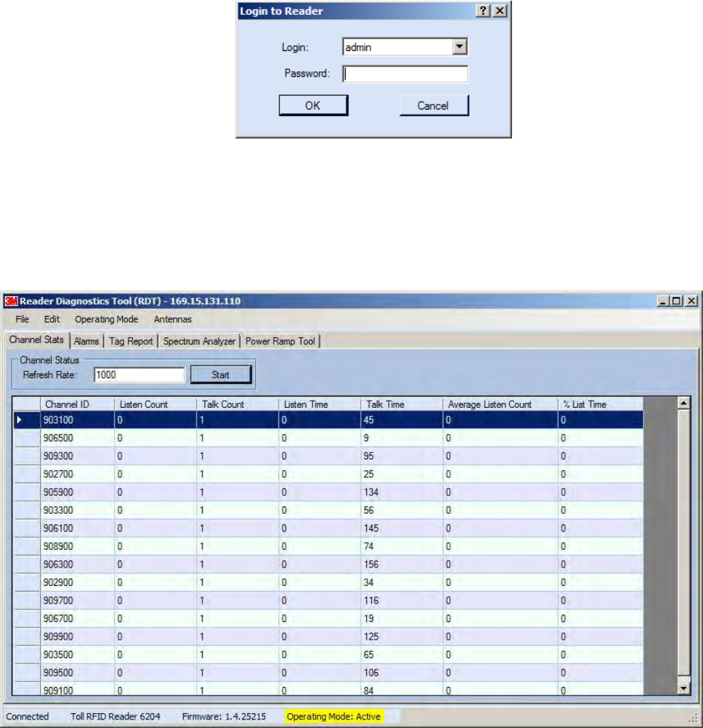Image resolution: width=703 pixels, height=728 pixels.
Task: Maximize the Reader Diagnostics Tool window
Action: pyautogui.click(x=677, y=301)
